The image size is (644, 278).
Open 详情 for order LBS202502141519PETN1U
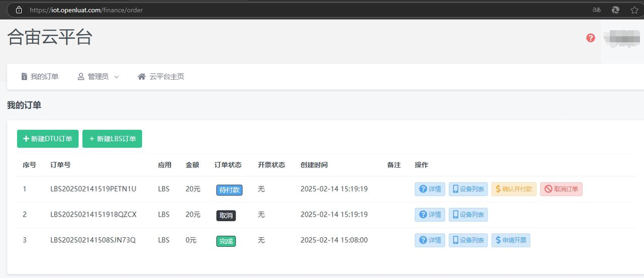tap(430, 189)
